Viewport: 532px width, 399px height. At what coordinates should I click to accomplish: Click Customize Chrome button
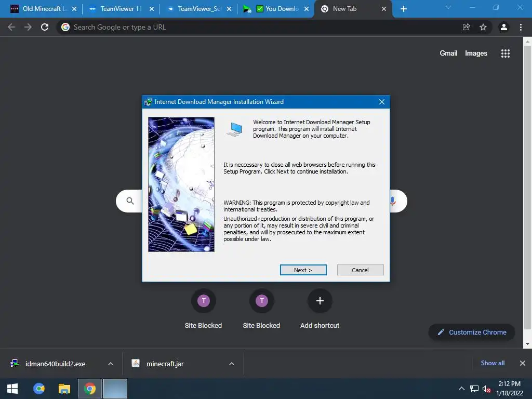472,332
